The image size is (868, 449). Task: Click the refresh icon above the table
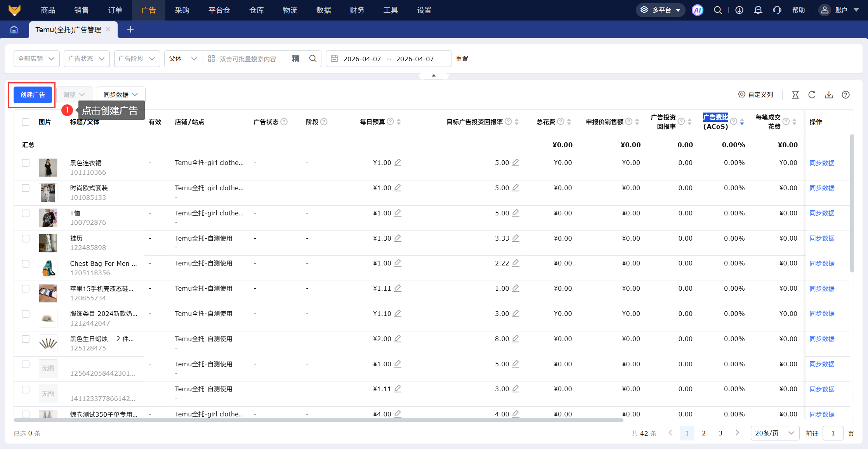point(812,95)
